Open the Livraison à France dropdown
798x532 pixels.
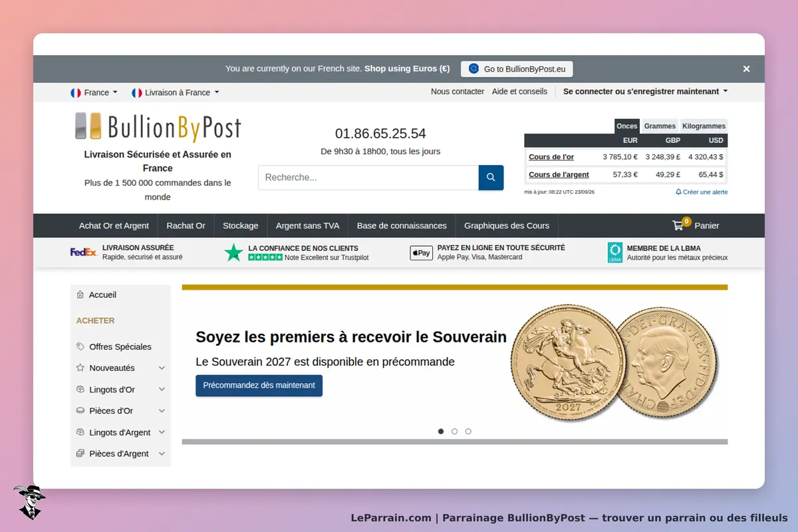click(x=176, y=92)
